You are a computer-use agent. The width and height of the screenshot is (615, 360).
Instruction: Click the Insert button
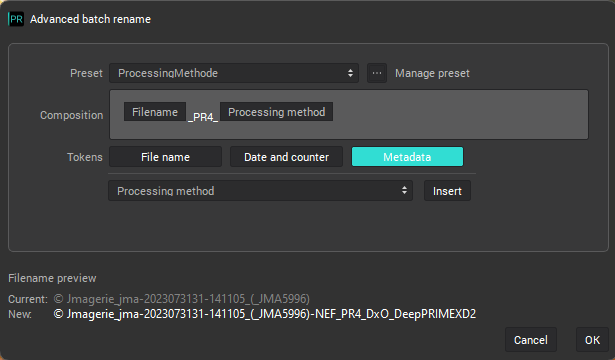[447, 191]
